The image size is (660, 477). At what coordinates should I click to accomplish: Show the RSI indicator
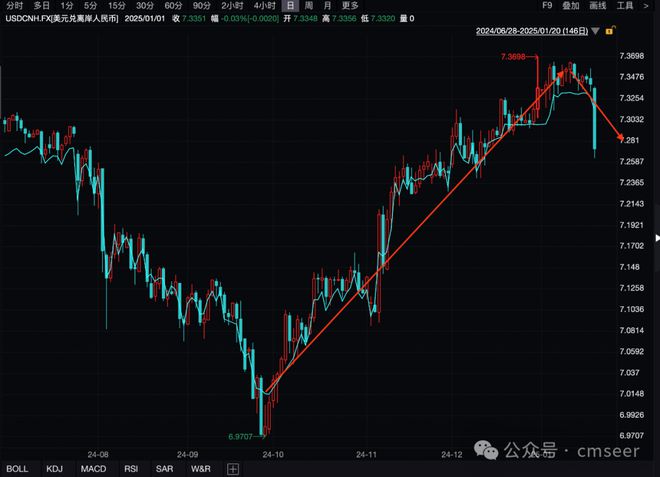[x=131, y=469]
